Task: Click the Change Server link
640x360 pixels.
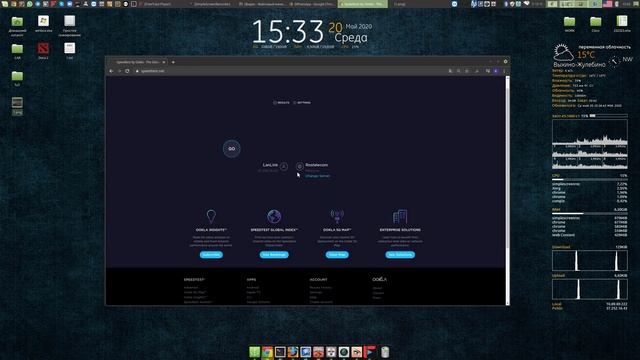Action: coord(318,176)
